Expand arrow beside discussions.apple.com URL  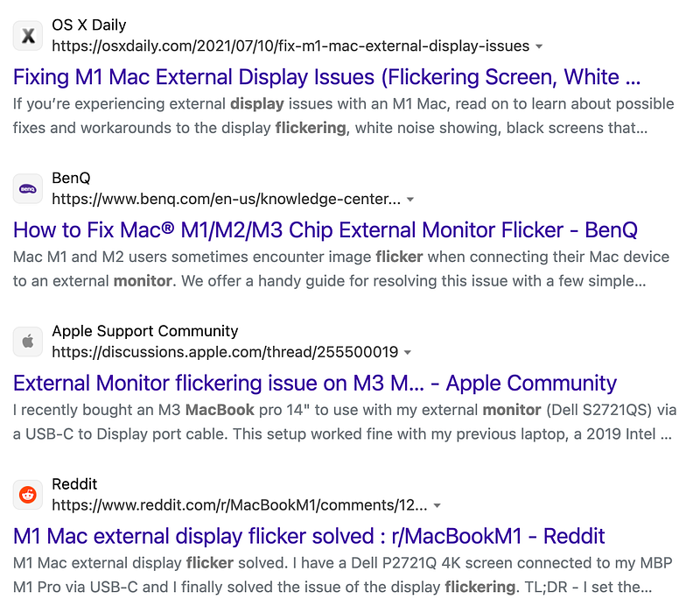click(408, 353)
